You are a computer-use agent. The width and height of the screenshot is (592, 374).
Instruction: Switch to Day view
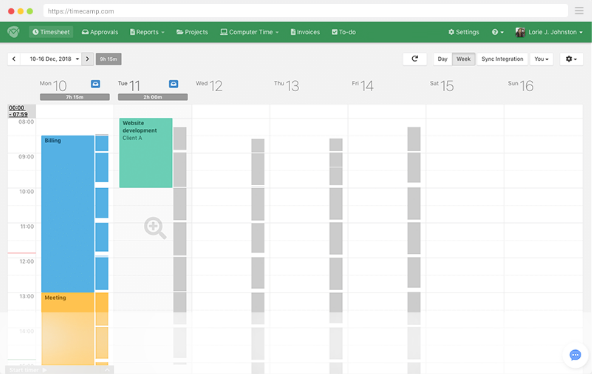442,59
